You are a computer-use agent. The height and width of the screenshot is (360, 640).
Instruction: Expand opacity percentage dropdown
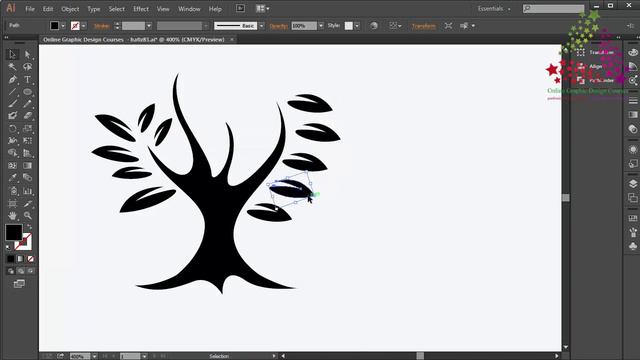(321, 26)
